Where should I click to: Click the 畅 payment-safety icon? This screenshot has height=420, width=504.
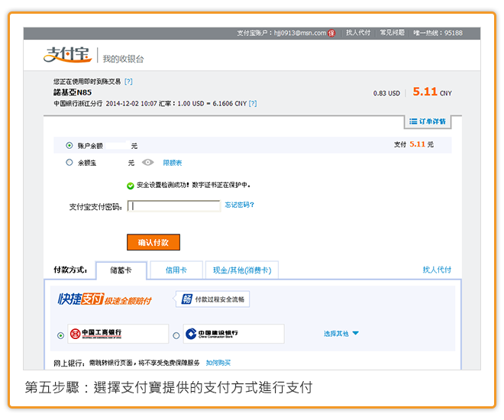tap(186, 299)
